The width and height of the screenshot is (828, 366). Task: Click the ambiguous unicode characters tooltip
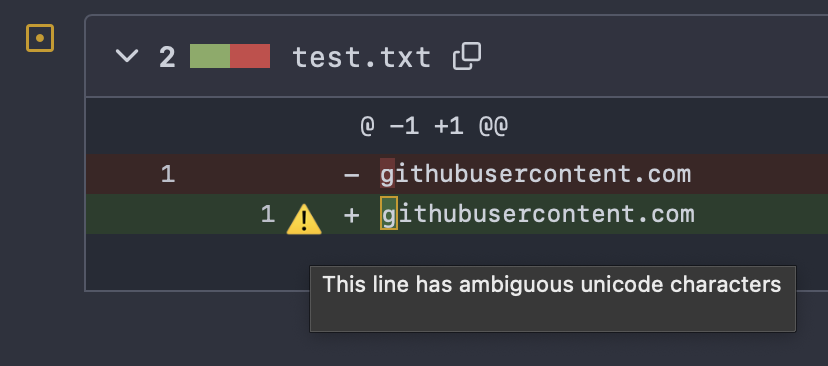552,299
